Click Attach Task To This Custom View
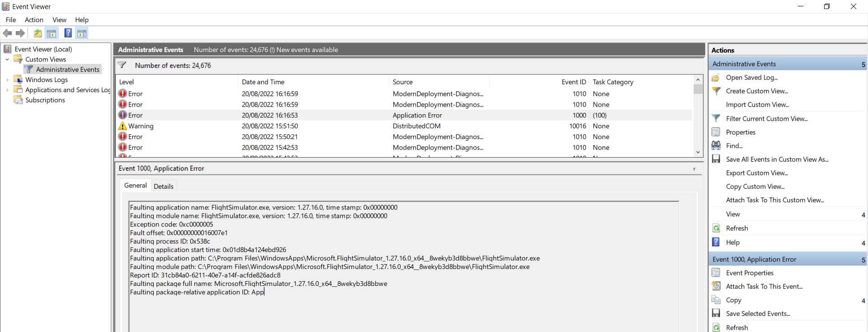This screenshot has height=332, width=868. coord(775,200)
